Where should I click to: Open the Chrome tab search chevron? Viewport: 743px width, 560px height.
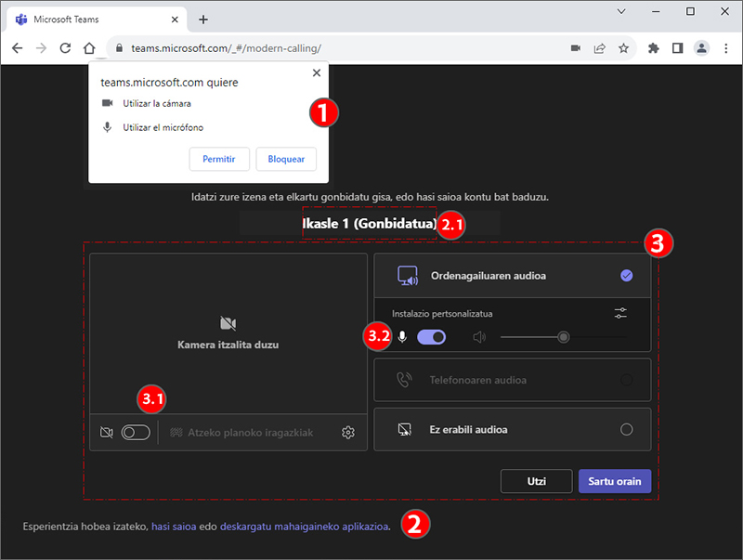(620, 11)
